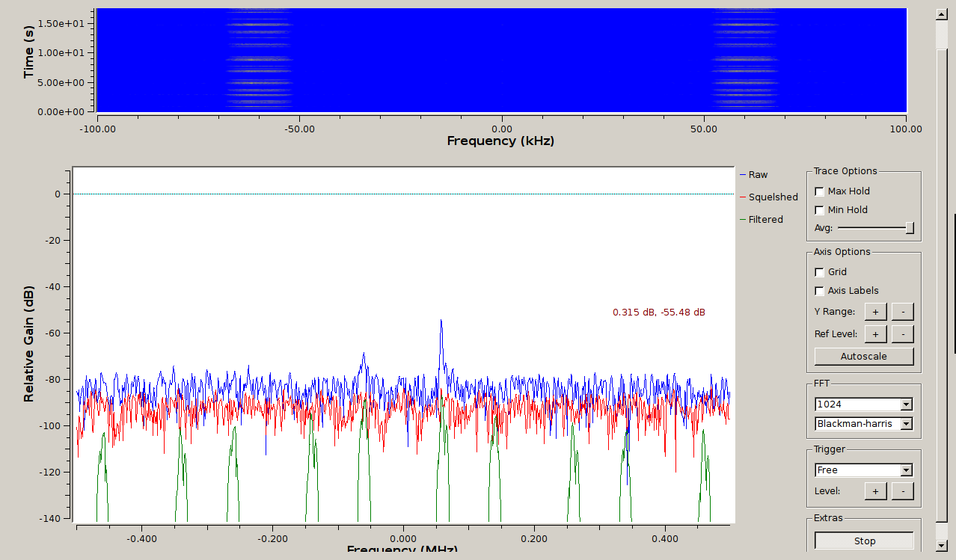Toggle the Min Hold checkbox
The image size is (956, 560).
[x=820, y=210]
